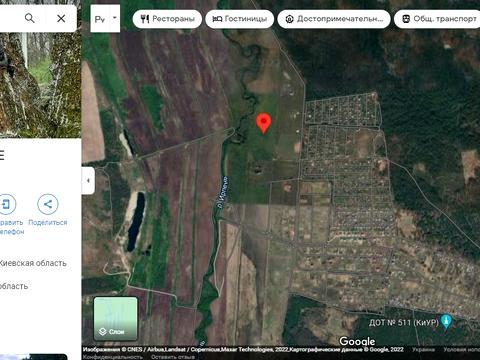
Task: Open the place photo thumbnail
Action: (x=40, y=85)
